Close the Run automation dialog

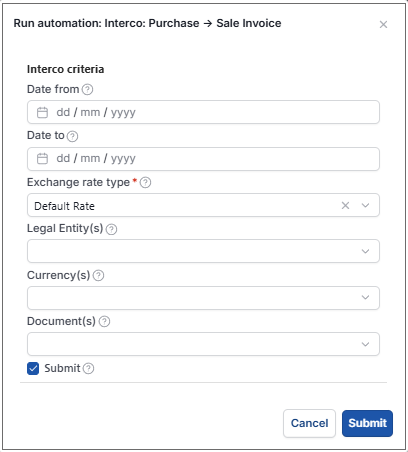pyautogui.click(x=383, y=24)
